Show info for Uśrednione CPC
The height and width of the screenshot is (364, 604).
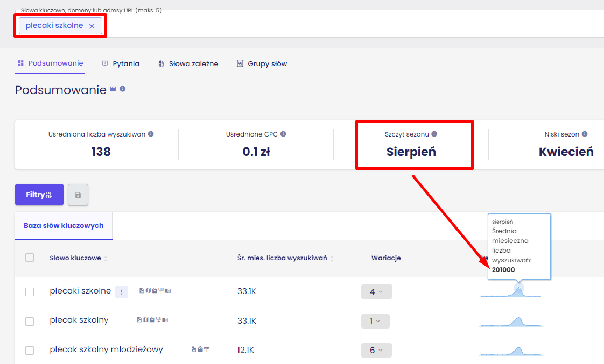pyautogui.click(x=283, y=134)
